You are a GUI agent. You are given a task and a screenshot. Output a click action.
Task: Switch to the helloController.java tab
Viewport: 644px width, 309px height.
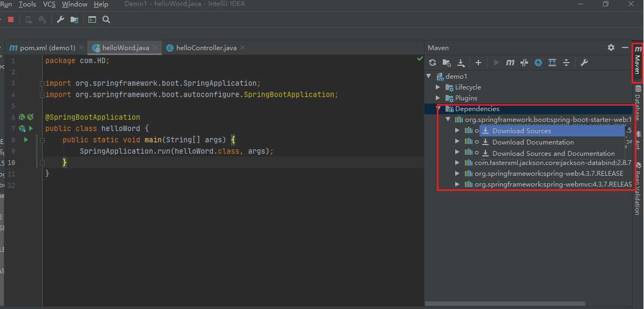[206, 47]
